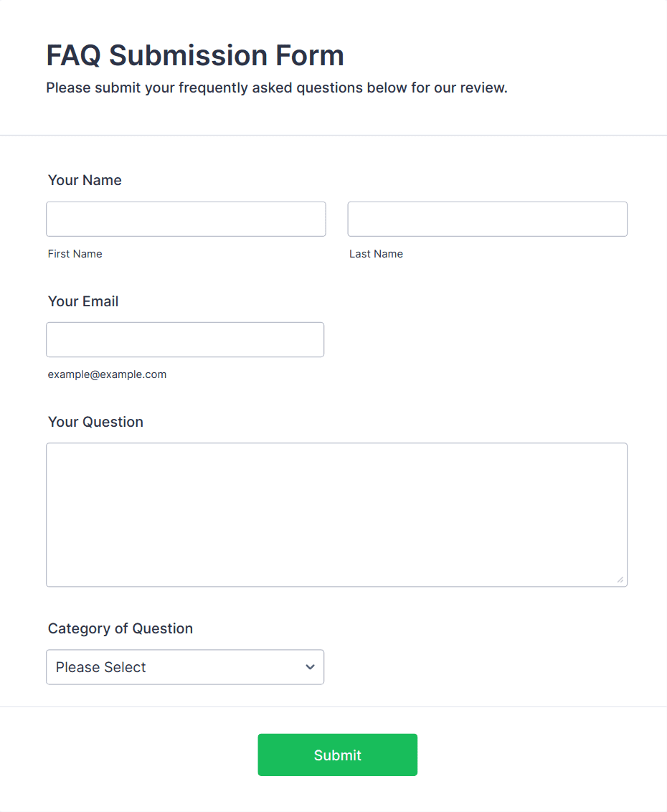Focus the Last Name text box

[x=487, y=219]
